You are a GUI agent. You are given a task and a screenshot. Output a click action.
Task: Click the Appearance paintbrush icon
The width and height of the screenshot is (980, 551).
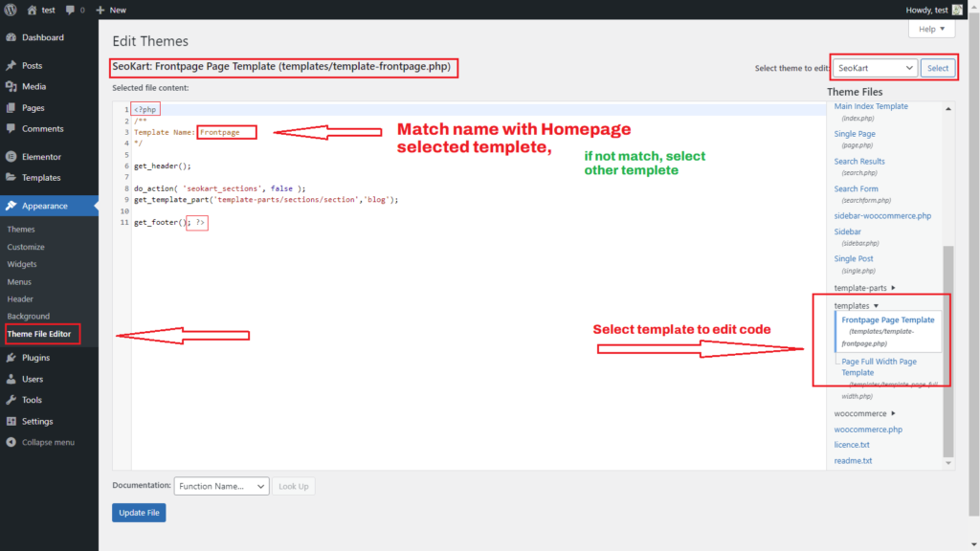tap(11, 206)
